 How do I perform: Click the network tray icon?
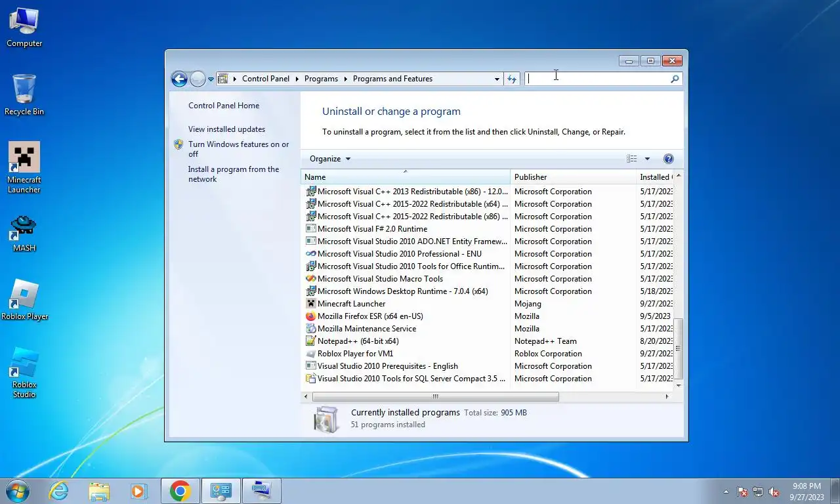click(758, 492)
